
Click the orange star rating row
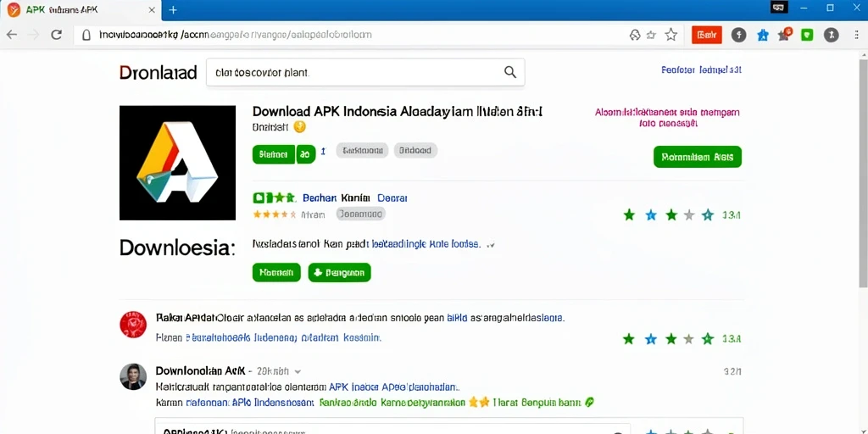click(x=274, y=214)
